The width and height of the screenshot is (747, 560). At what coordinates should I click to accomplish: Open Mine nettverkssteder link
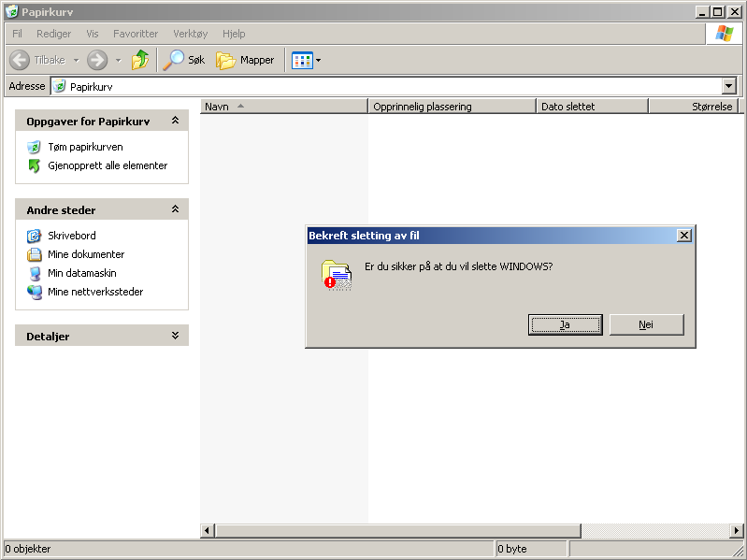click(95, 292)
